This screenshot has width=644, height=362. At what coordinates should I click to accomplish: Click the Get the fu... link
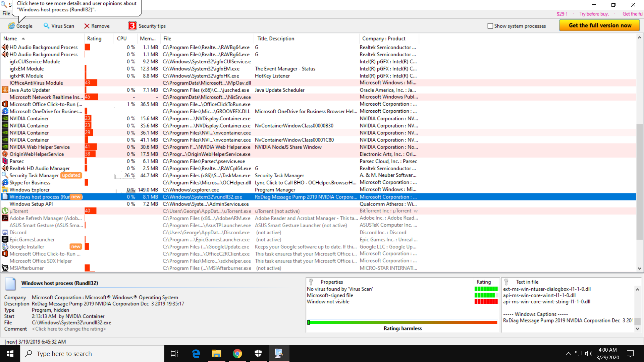(633, 14)
